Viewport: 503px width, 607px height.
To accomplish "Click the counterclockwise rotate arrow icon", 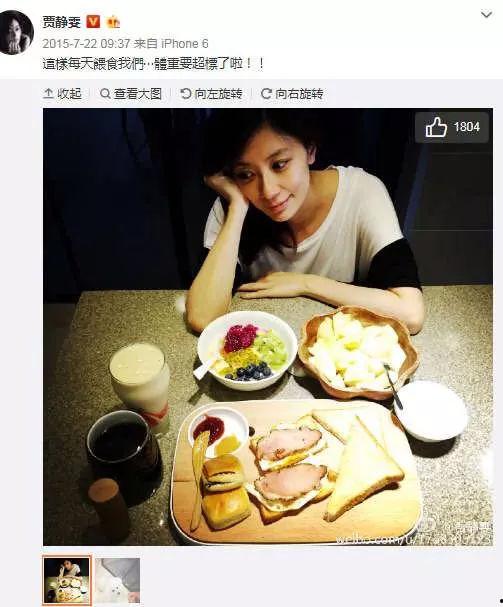I will [186, 94].
